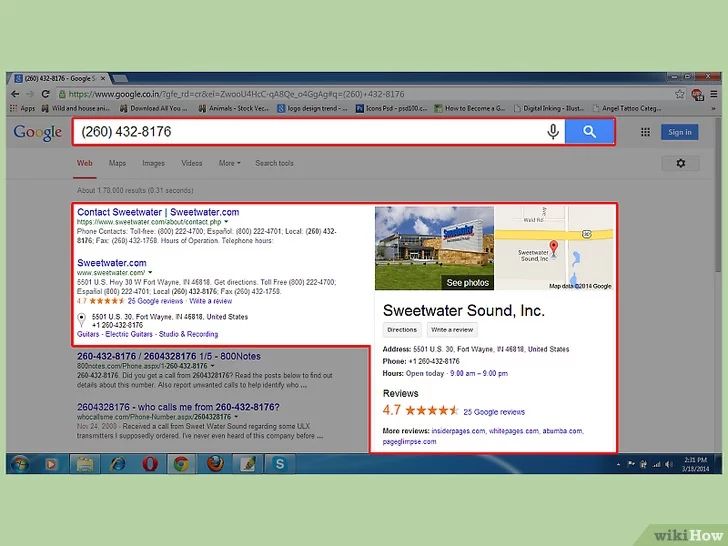Open the Sweetwater.com result link
The width and height of the screenshot is (728, 546).
(112, 263)
